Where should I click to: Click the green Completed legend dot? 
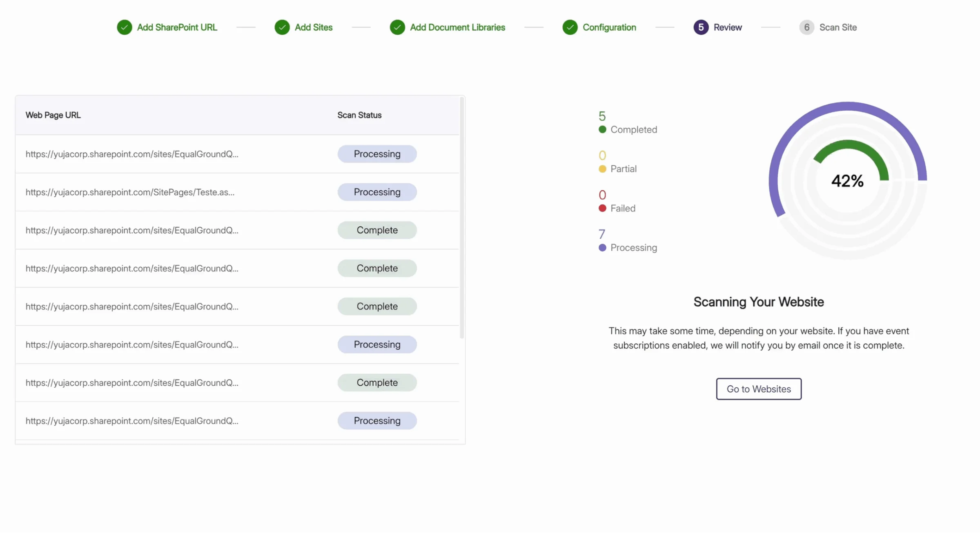[602, 130]
